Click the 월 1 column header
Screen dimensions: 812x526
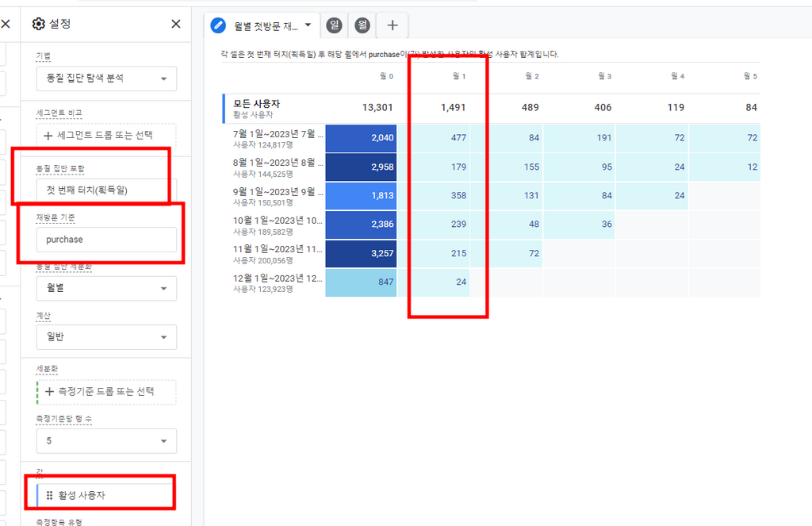(x=459, y=76)
